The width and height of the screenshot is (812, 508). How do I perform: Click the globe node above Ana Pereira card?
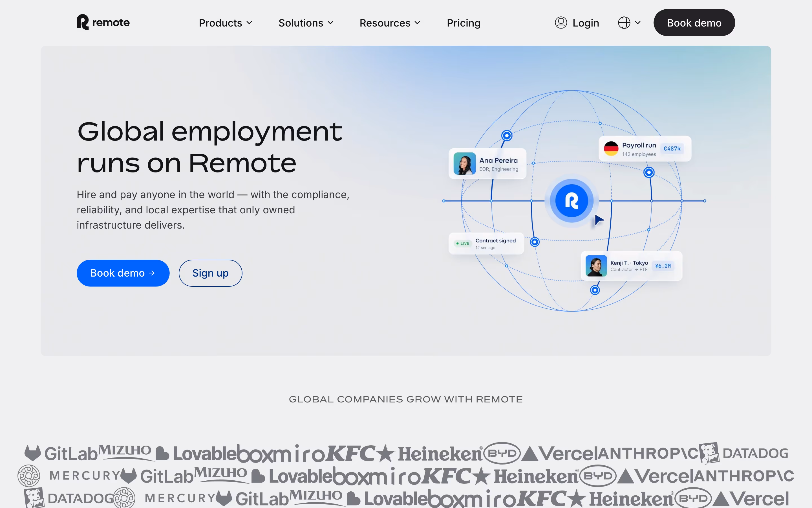click(x=507, y=136)
